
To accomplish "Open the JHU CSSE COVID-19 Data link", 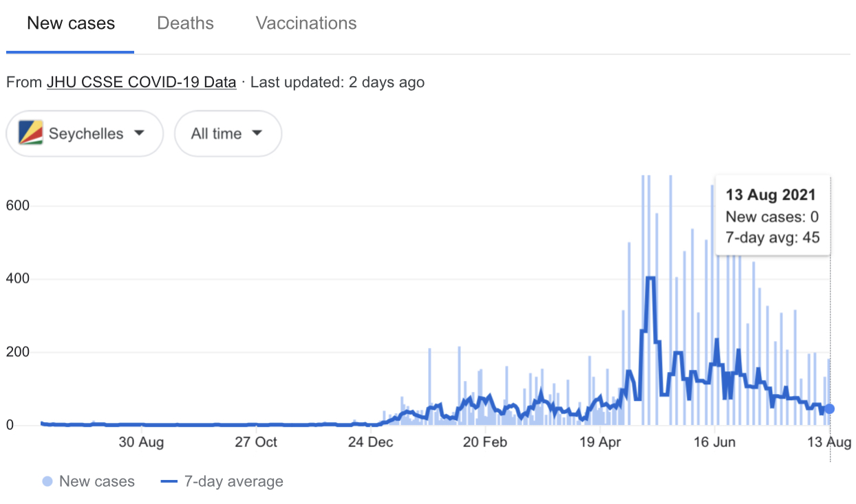I will click(141, 83).
